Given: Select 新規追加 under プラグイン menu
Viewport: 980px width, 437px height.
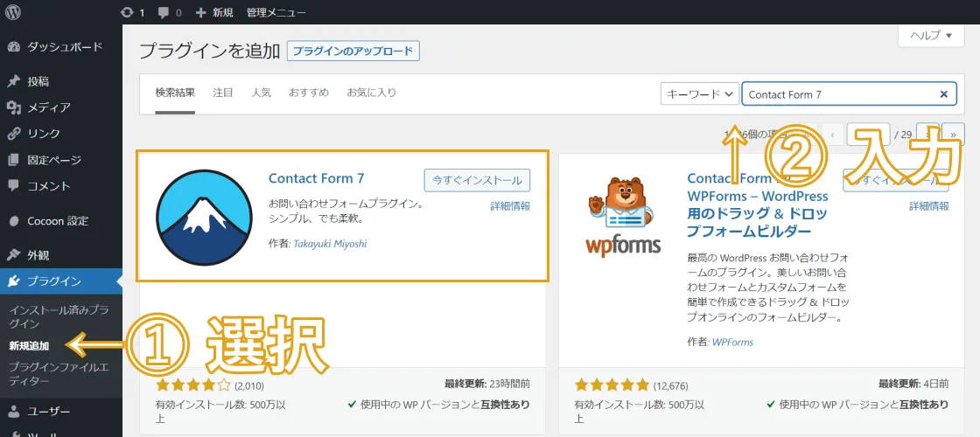Looking at the screenshot, I should click(x=29, y=346).
